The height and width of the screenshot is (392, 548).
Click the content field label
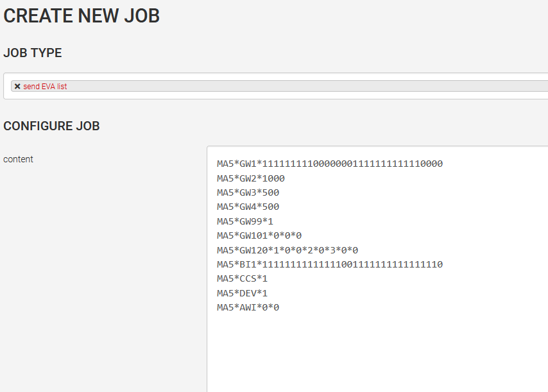[x=18, y=159]
